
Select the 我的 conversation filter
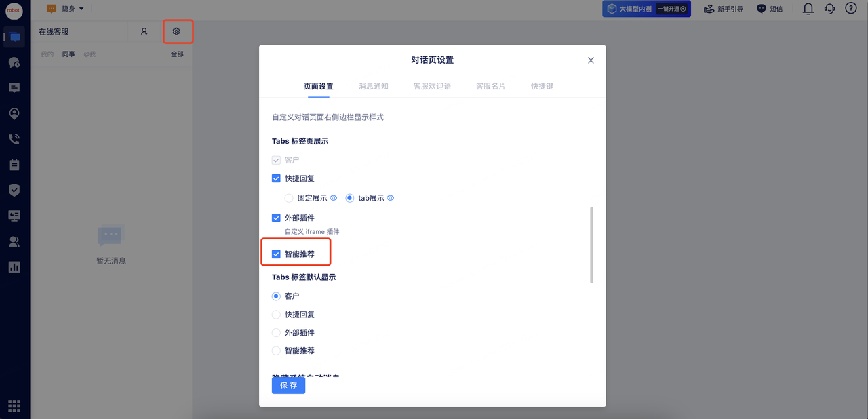coord(47,54)
